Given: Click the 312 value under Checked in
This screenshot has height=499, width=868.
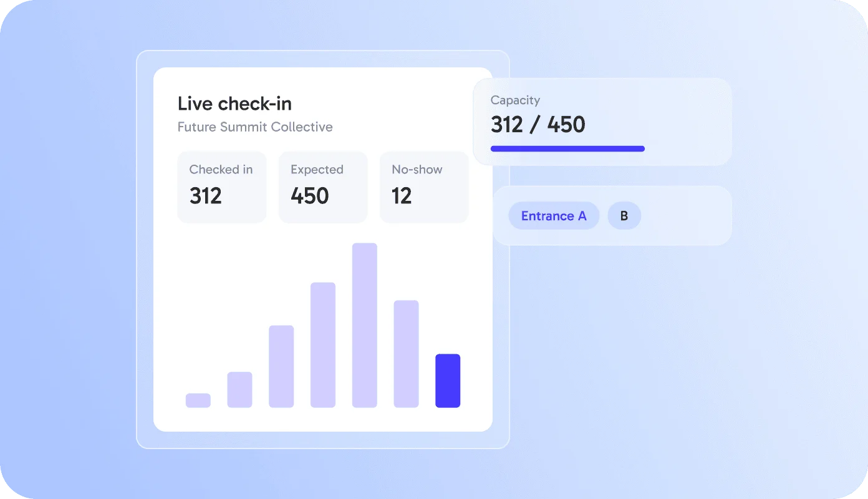Looking at the screenshot, I should [x=206, y=196].
